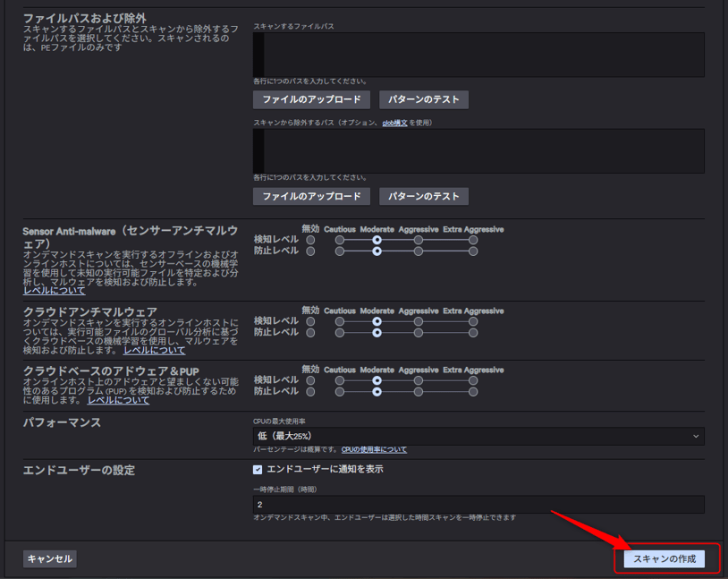
Task: Click the dropdown chevron in CPU usage field
Action: pos(696,436)
